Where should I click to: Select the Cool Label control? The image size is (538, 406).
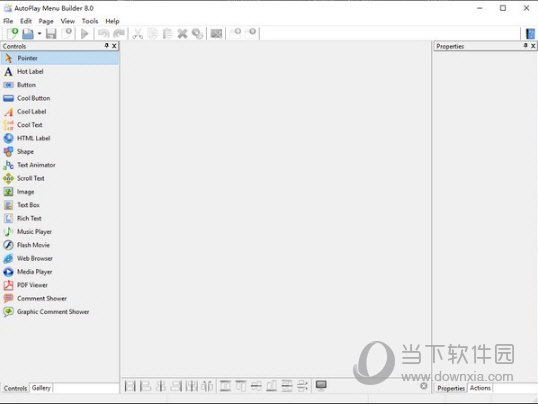tap(60, 112)
